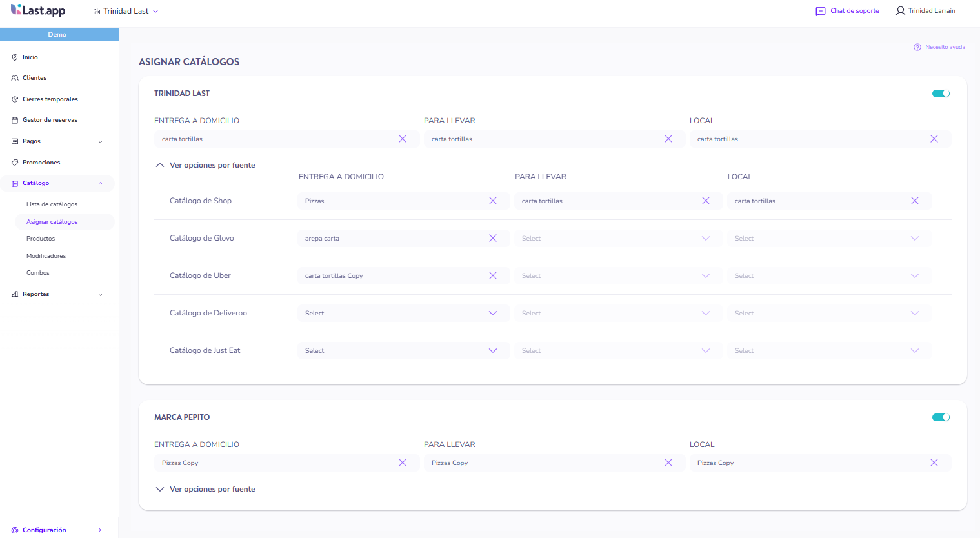The image size is (980, 538).
Task: Open Combos section
Action: (38, 273)
